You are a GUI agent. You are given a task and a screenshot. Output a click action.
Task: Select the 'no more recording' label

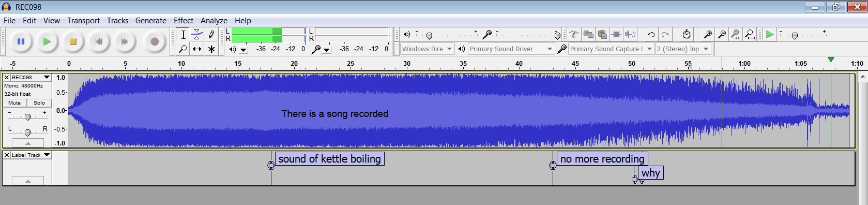tap(602, 159)
